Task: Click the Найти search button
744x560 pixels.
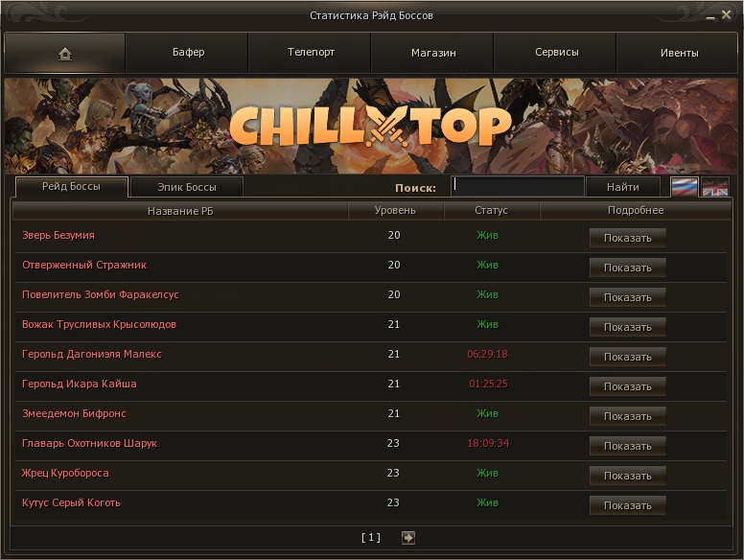Action: pos(622,187)
